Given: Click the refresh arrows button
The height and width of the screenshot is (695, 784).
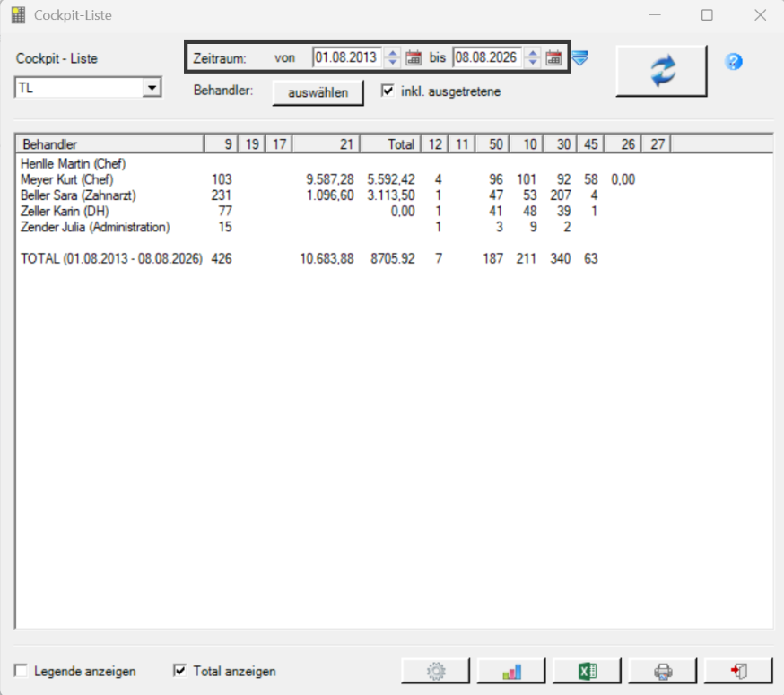Looking at the screenshot, I should [x=661, y=71].
